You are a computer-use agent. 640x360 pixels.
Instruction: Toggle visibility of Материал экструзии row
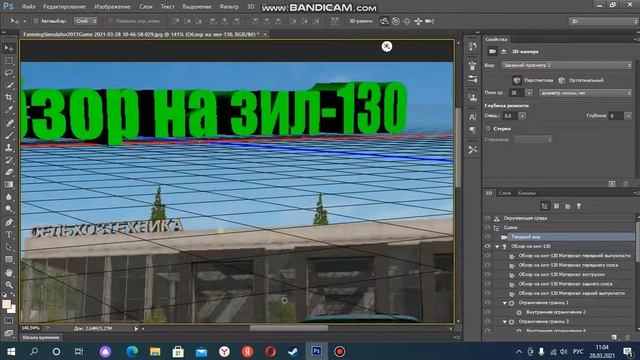pyautogui.click(x=487, y=274)
